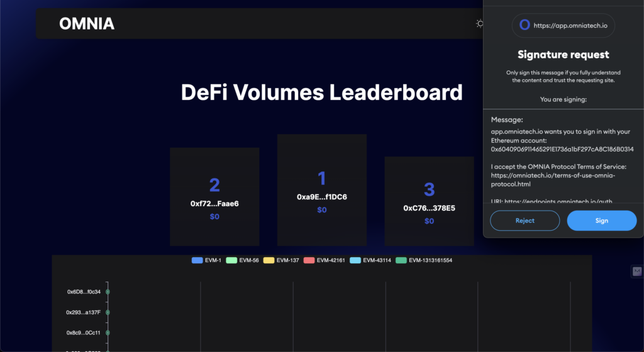The width and height of the screenshot is (644, 352).
Task: Click the $0 value under 0xa9E...f1DC6
Action: click(x=321, y=210)
